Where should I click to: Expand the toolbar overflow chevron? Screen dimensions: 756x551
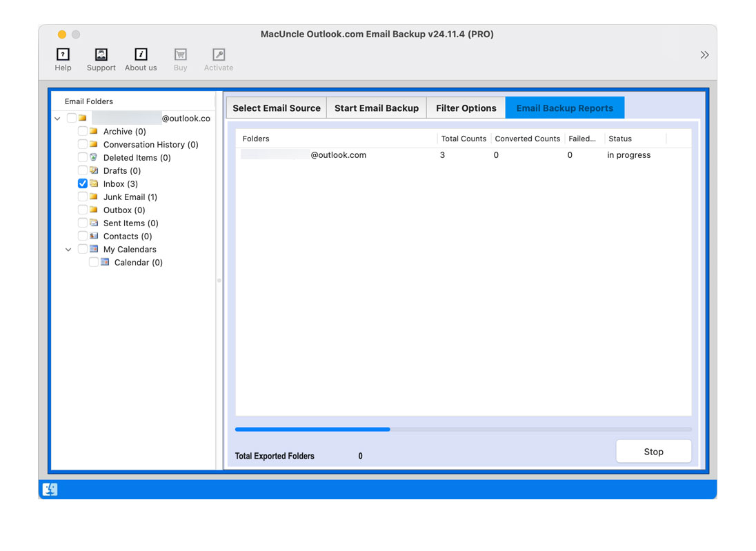coord(704,54)
